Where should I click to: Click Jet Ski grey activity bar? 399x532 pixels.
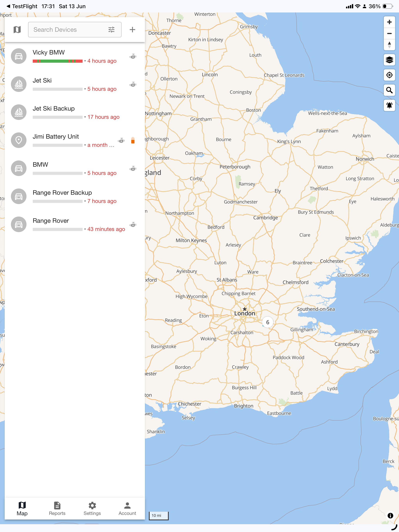[x=57, y=89]
